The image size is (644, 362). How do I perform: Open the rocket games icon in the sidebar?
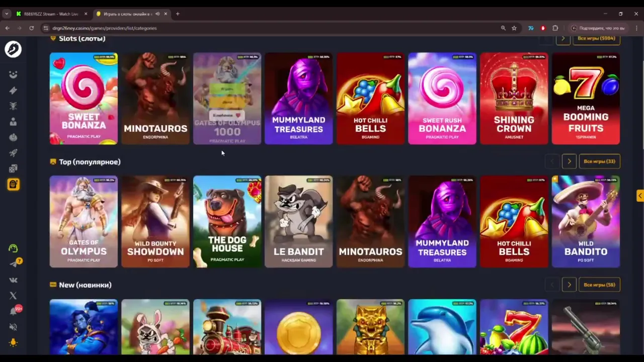click(x=13, y=153)
